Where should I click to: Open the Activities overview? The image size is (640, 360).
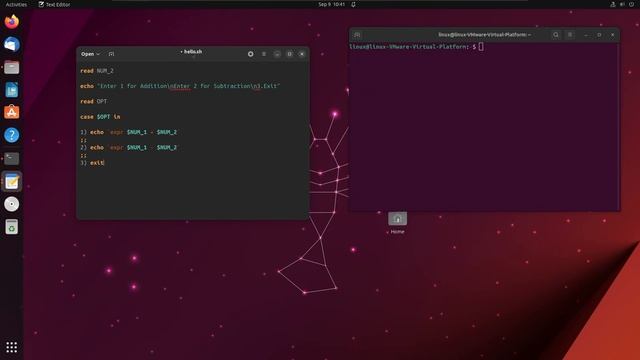(x=16, y=4)
